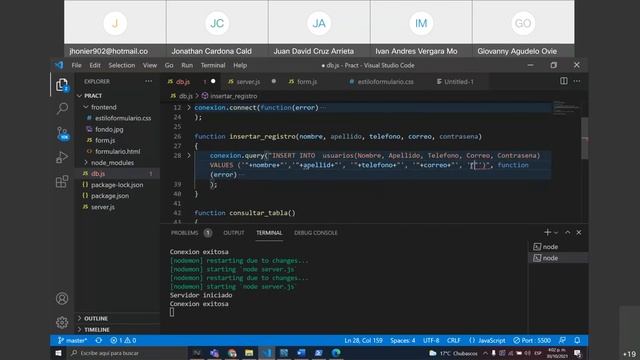
Task: Open the Help menu
Action: pyautogui.click(x=240, y=65)
